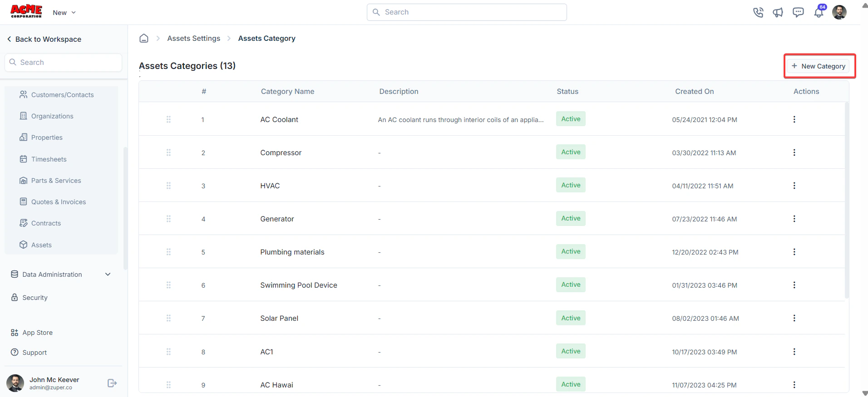868x397 pixels.
Task: Select the 'Swimming Pool Device' category name
Action: click(x=299, y=285)
